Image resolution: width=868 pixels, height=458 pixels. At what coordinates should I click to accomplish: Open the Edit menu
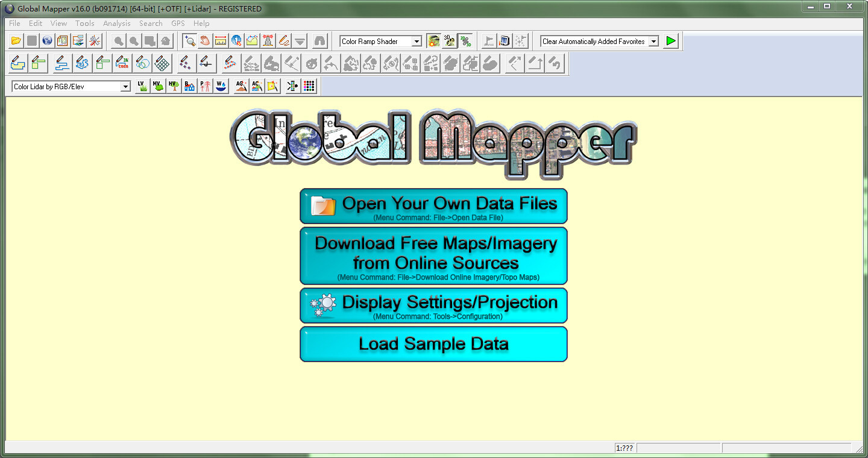(36, 24)
